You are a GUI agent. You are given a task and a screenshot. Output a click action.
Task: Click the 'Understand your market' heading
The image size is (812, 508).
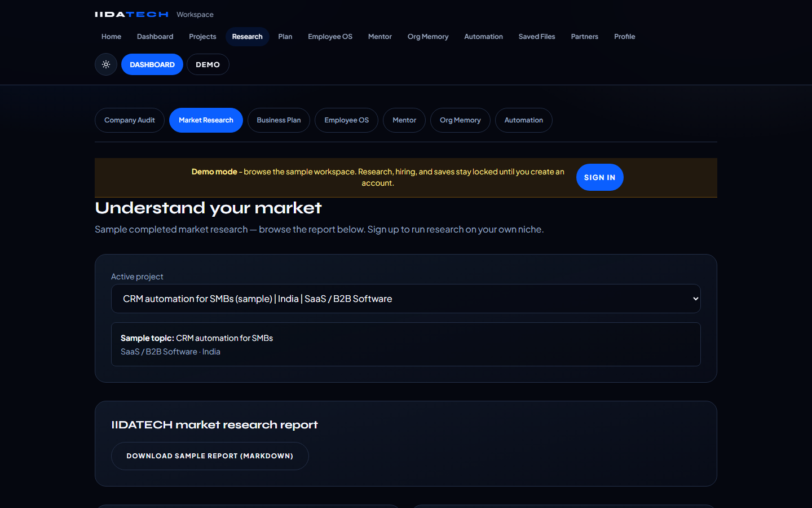[x=208, y=208]
